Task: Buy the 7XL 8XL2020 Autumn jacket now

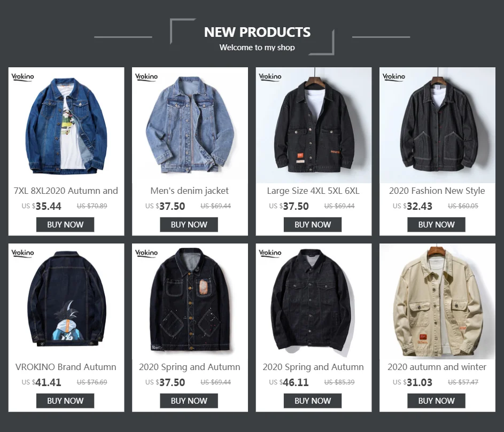Action: coord(65,224)
